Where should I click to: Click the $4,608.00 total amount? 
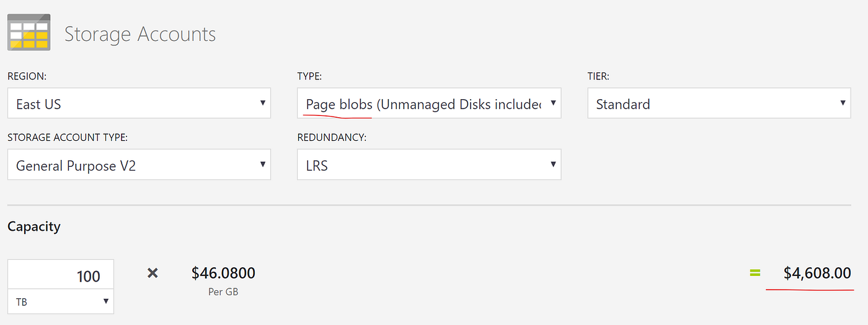817,273
